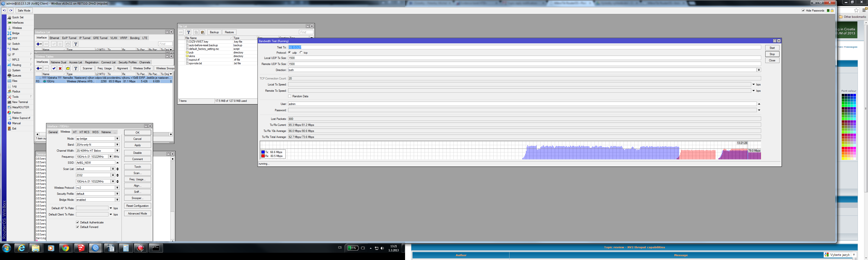The height and width of the screenshot is (260, 868).
Task: Open the Direction dropdown in Bandwidth Test
Action: coord(759,70)
